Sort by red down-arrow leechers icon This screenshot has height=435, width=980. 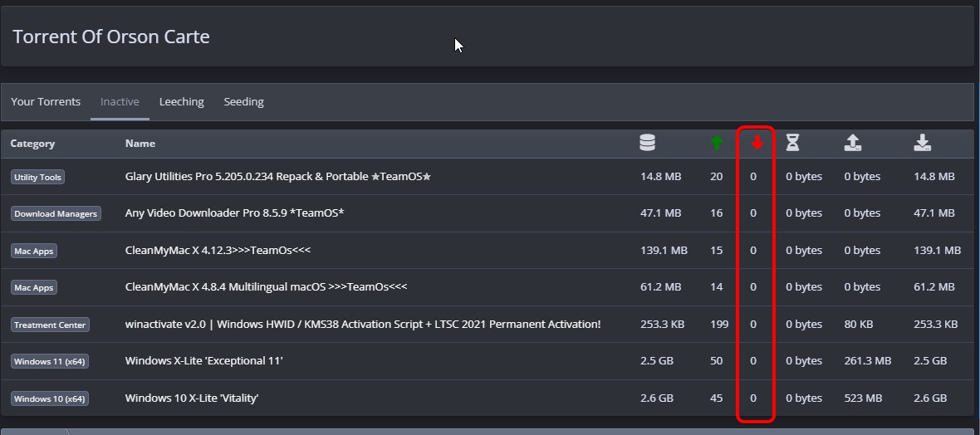tap(757, 143)
